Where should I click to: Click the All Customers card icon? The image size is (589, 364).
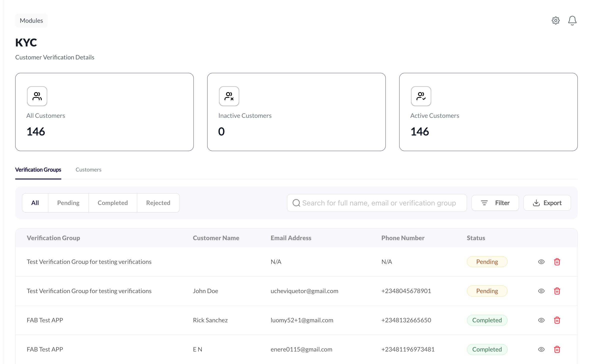click(37, 96)
